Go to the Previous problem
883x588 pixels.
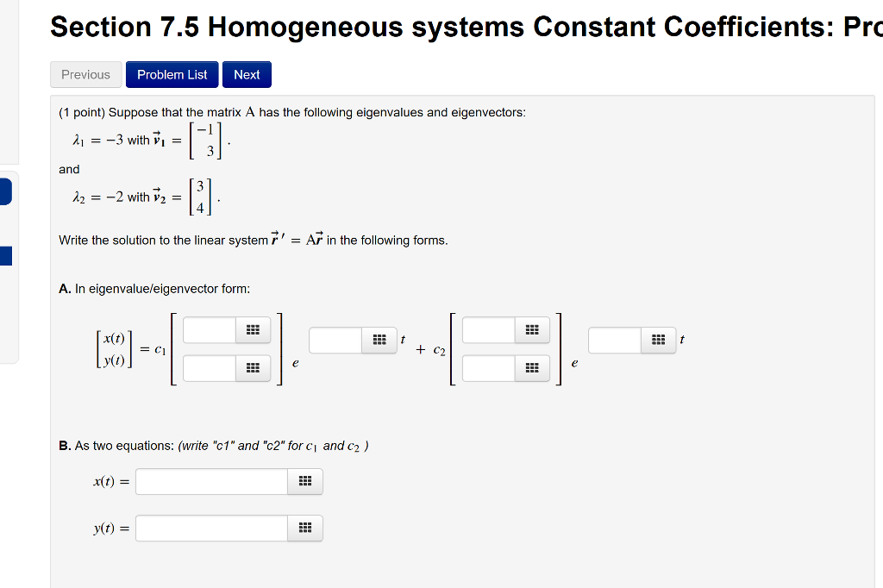[x=85, y=74]
